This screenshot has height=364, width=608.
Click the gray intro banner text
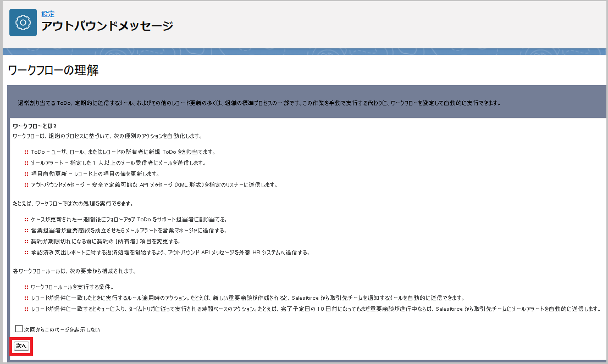(x=258, y=103)
